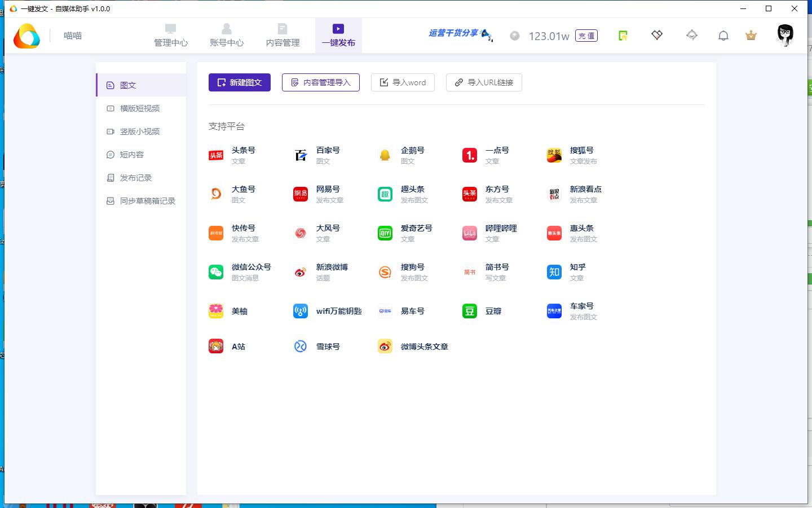The width and height of the screenshot is (812, 508).
Task: Open the 易车号 icon
Action: pos(385,311)
